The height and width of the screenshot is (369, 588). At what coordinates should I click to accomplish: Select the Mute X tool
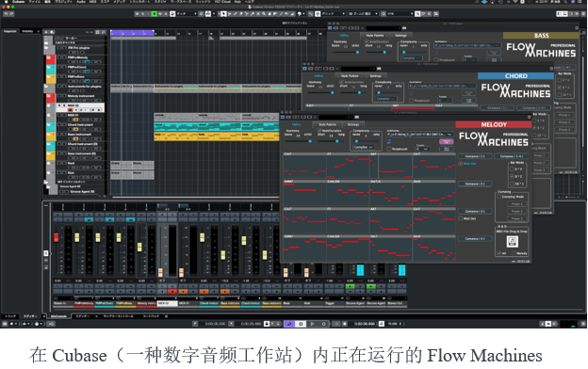[258, 14]
